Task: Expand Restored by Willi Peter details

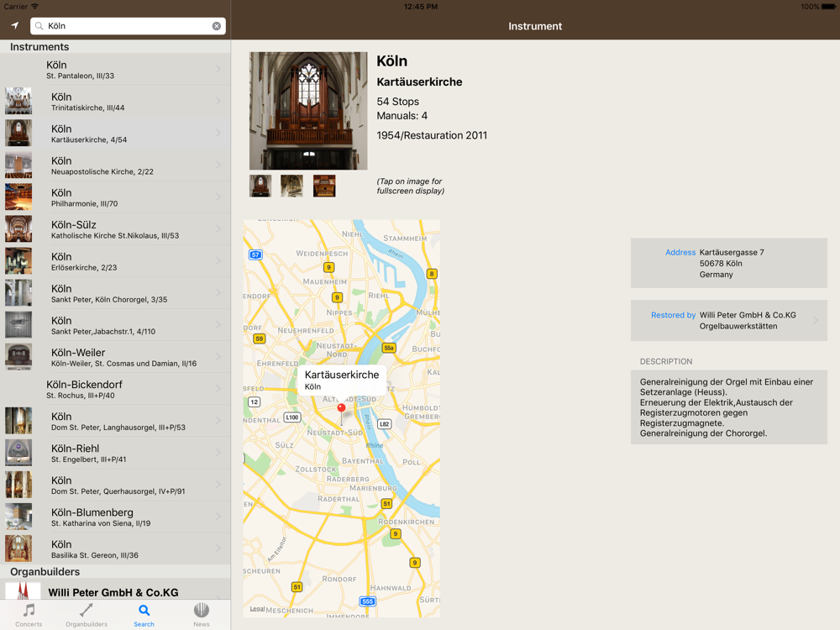Action: click(728, 320)
